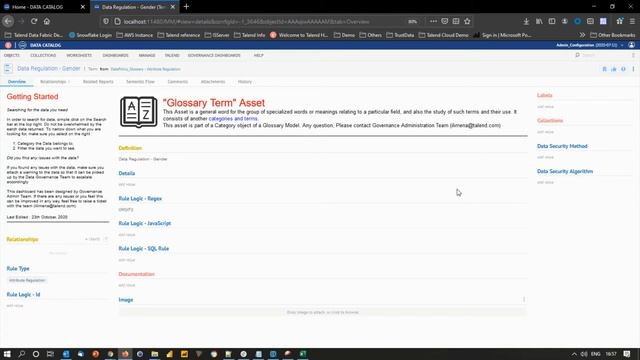Image resolution: width=640 pixels, height=360 pixels.
Task: Open the Talend Cloud Demo bookmark folder
Action: click(444, 35)
